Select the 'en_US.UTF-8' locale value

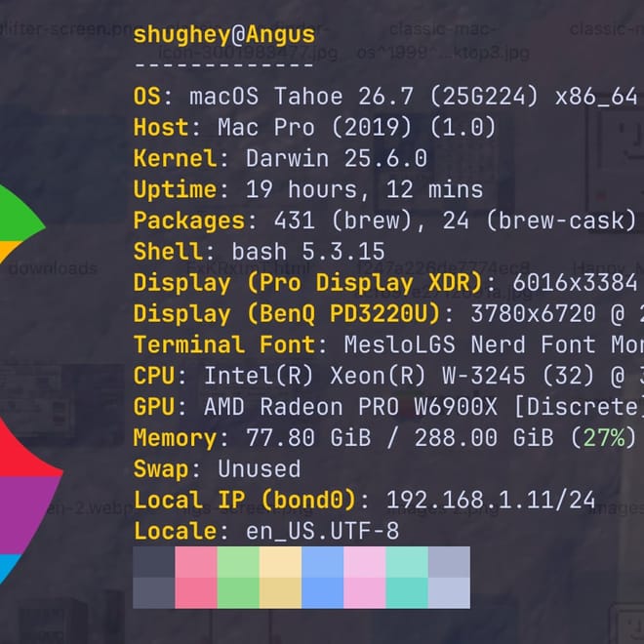click(x=322, y=532)
